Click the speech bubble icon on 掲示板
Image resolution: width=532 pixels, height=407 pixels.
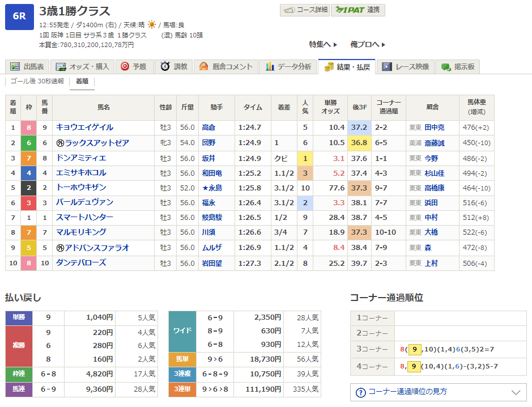pyautogui.click(x=446, y=67)
